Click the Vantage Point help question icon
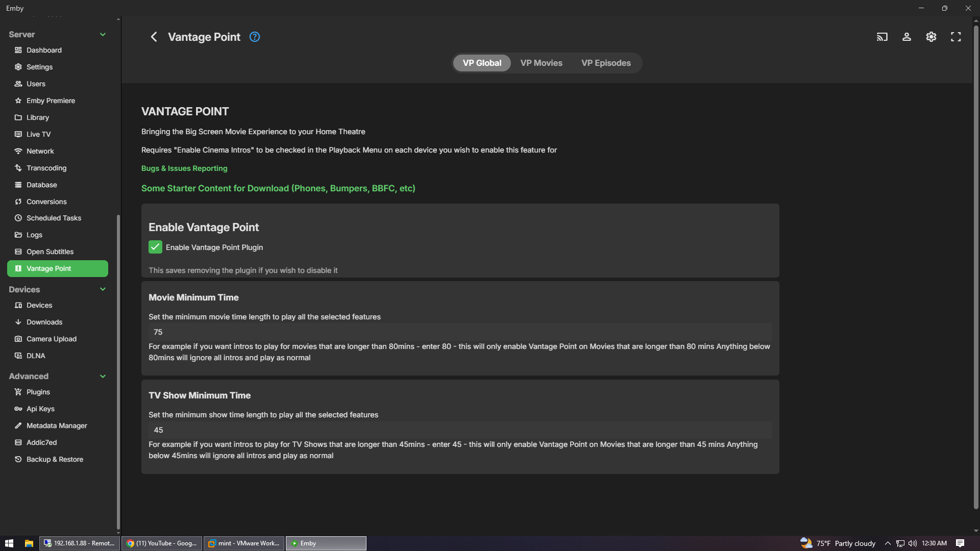This screenshot has height=551, width=980. [x=255, y=37]
